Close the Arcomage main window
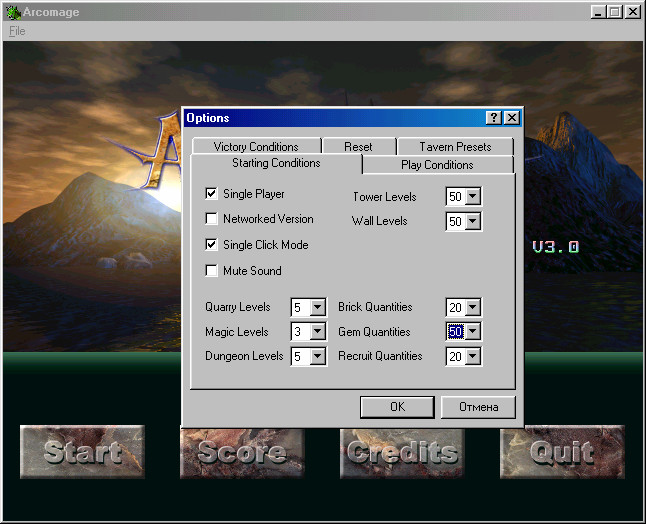Image resolution: width=646 pixels, height=524 pixels. [633, 12]
